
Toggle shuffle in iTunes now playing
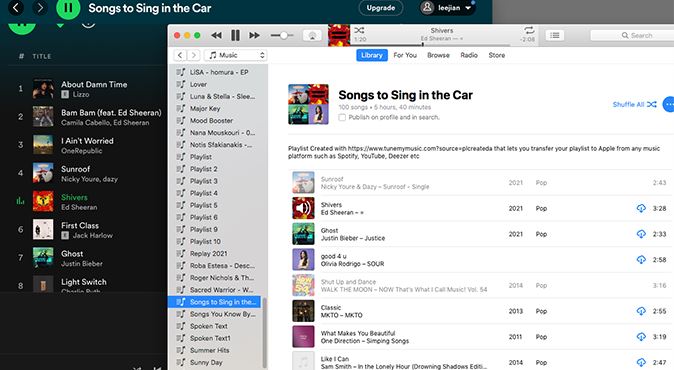[x=359, y=30]
